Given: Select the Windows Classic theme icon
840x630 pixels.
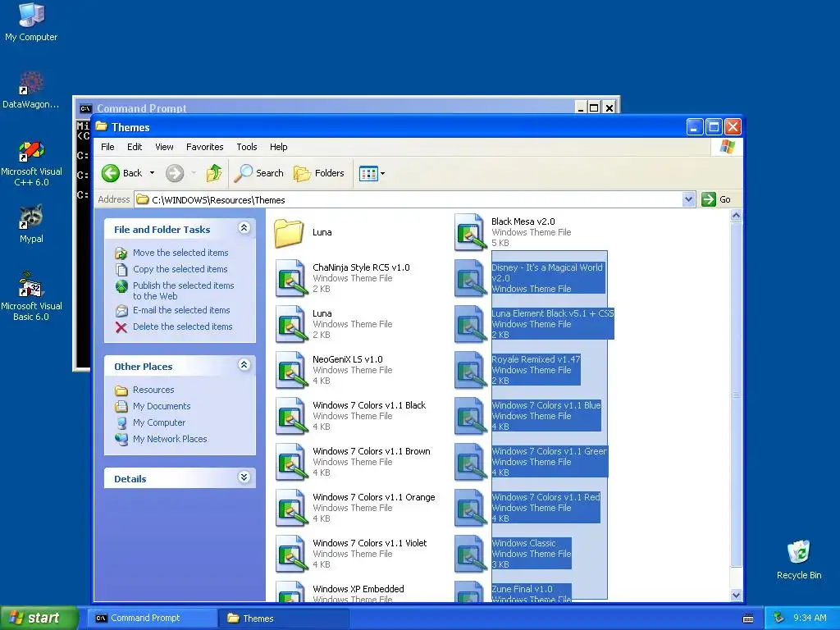Looking at the screenshot, I should pos(470,554).
